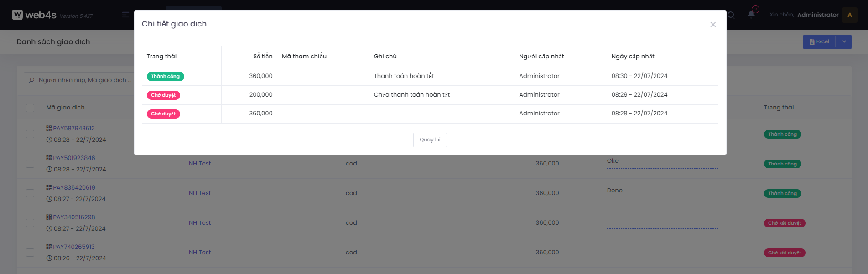Toggle the select-all checkbox in table header
Viewport: 868px width, 274px height.
click(30, 108)
